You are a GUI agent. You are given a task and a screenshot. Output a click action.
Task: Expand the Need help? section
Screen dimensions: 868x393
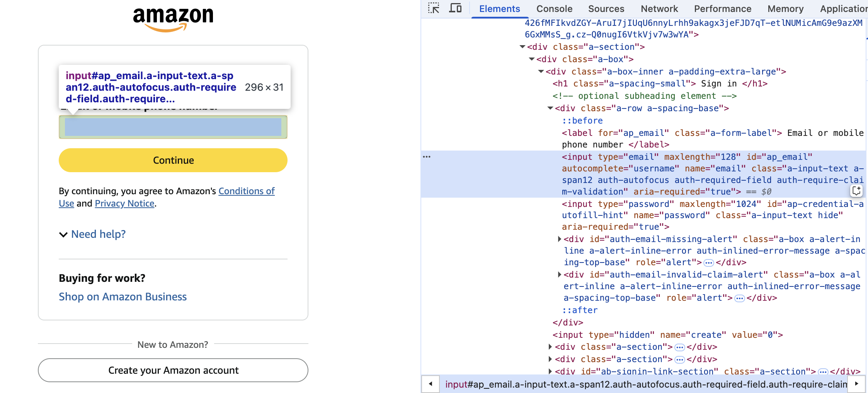pyautogui.click(x=92, y=234)
